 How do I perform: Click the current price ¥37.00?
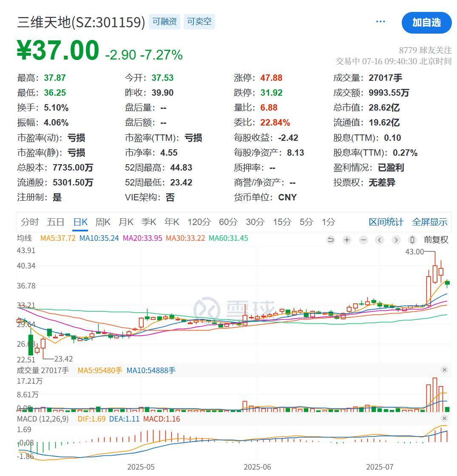pos(58,50)
